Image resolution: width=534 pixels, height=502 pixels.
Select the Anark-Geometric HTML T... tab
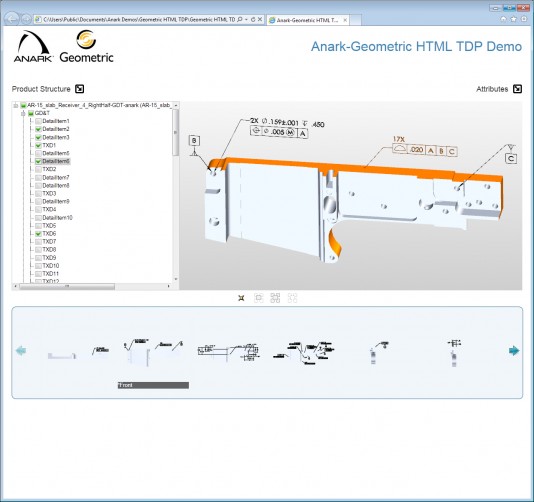[308, 20]
